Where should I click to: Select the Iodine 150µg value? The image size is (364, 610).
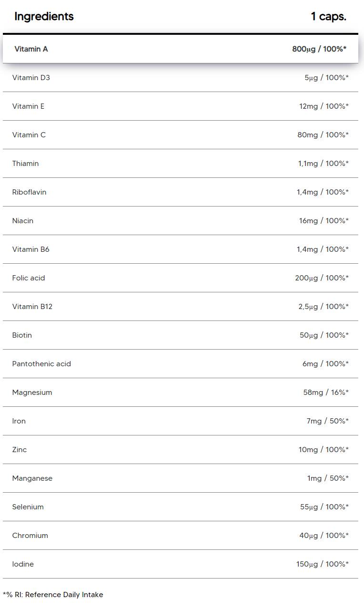[x=322, y=564]
